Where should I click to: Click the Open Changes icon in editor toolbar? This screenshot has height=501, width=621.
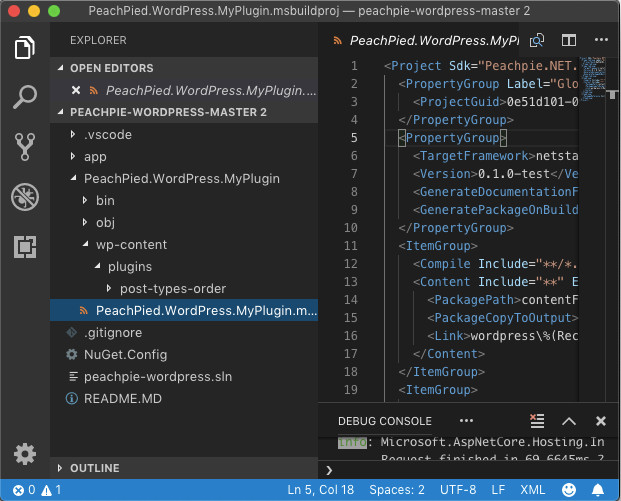[x=537, y=40]
